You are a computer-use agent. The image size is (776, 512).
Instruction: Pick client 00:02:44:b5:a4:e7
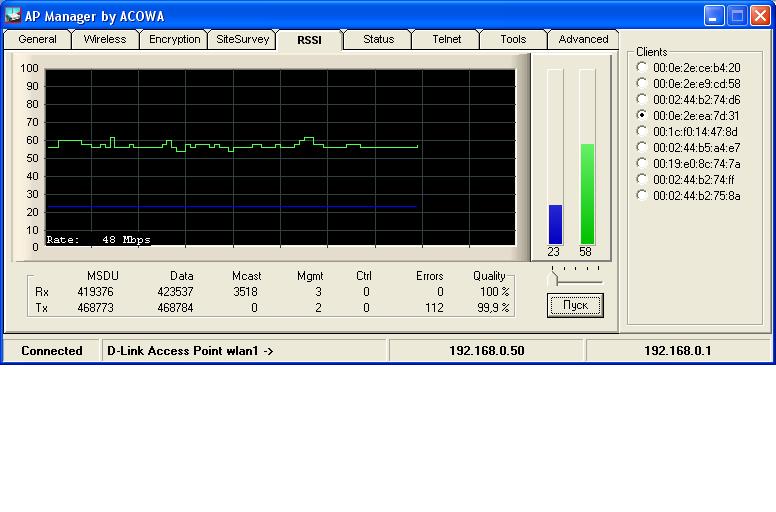click(641, 148)
